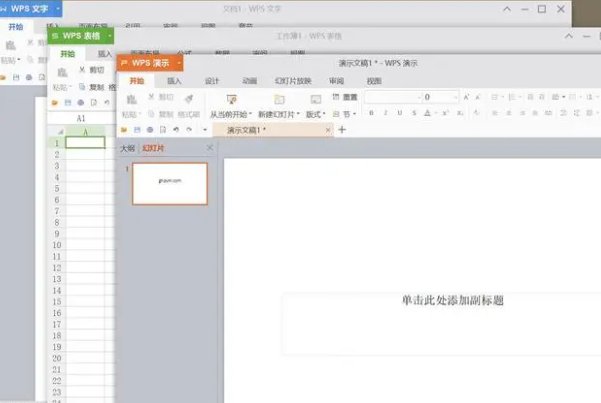Expand quick access toolbar dropdown arrow in Presentation
This screenshot has height=403, width=601.
[205, 130]
